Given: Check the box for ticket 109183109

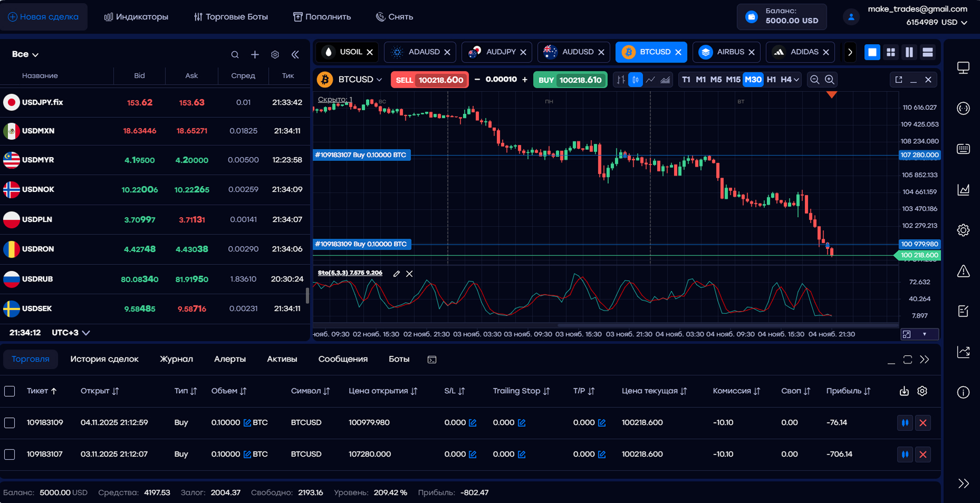Looking at the screenshot, I should coord(9,423).
